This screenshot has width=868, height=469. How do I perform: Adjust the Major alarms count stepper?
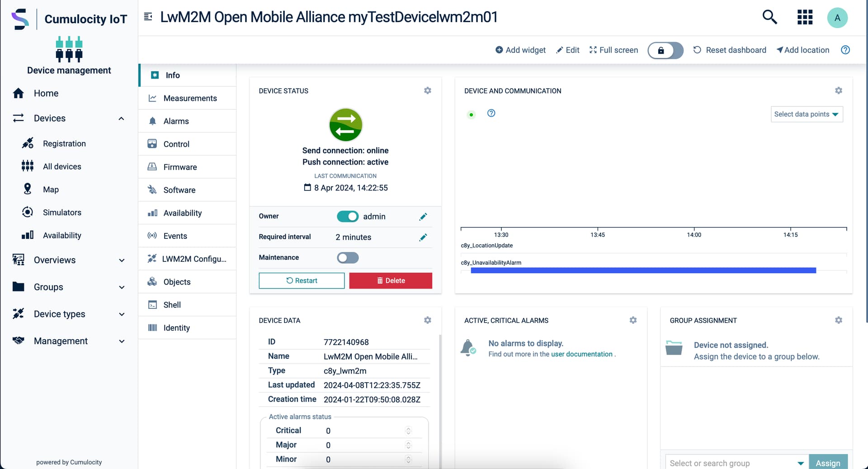[x=408, y=445]
